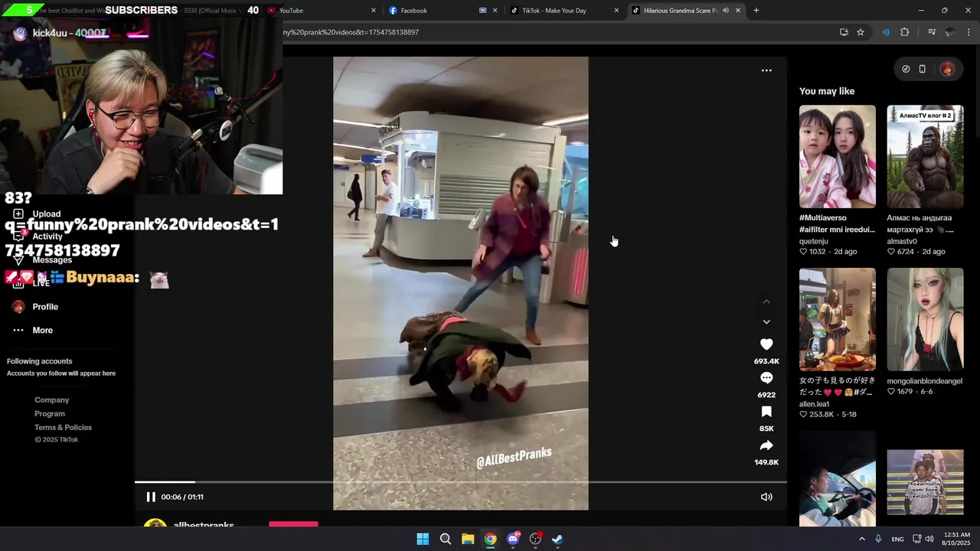Open Discord from the taskbar
Image resolution: width=980 pixels, height=551 pixels.
point(513,539)
